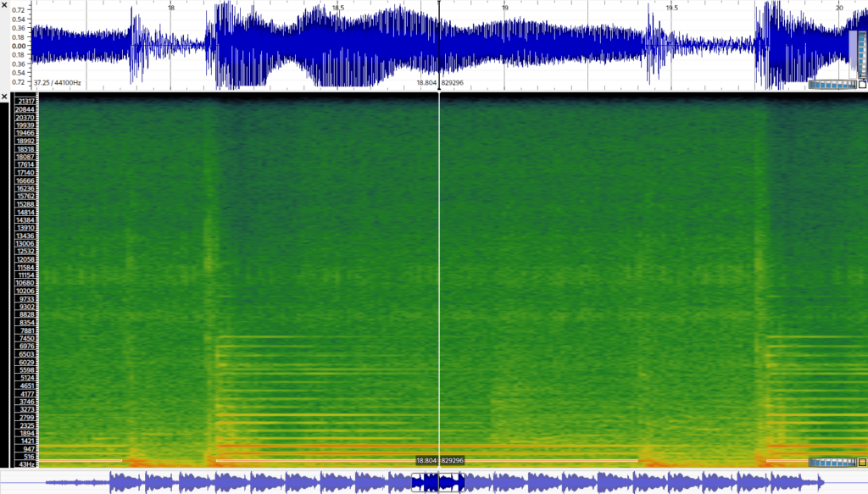
Task: Click the waveform pane zoom reset square
Action: point(862,84)
